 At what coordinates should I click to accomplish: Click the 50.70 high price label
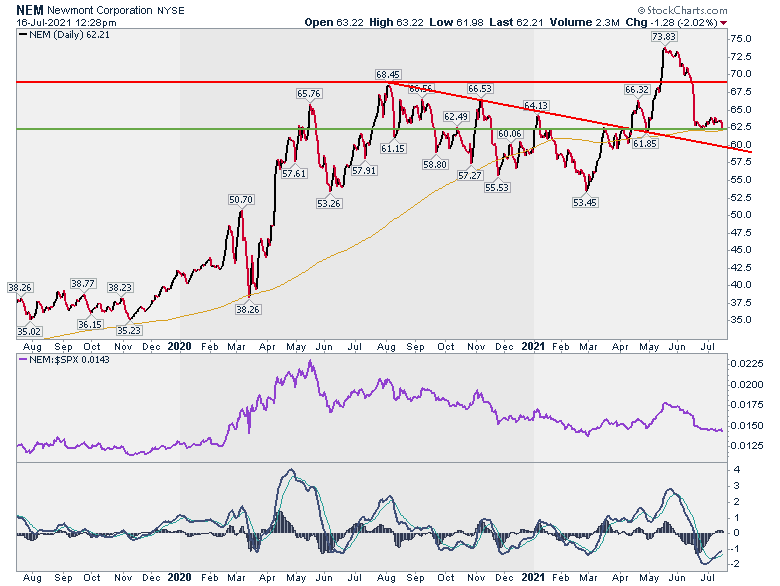tap(241, 199)
